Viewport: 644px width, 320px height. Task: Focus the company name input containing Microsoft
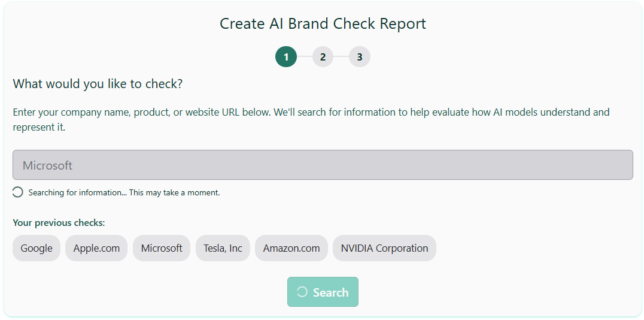(x=323, y=165)
